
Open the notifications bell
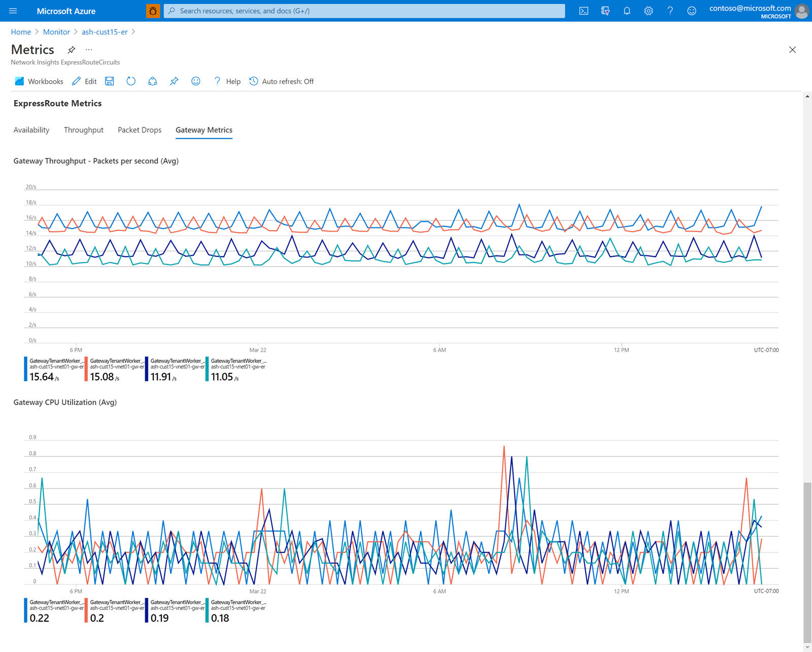(627, 11)
